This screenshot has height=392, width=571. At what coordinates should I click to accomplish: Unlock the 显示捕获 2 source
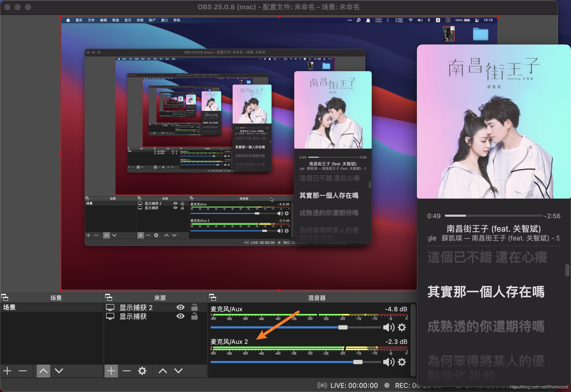tap(194, 307)
